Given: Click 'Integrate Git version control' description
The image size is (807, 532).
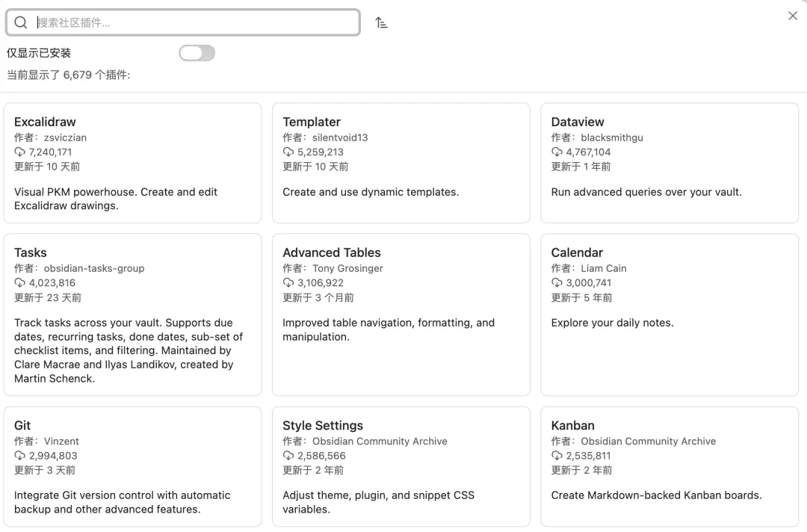Looking at the screenshot, I should click(x=123, y=502).
